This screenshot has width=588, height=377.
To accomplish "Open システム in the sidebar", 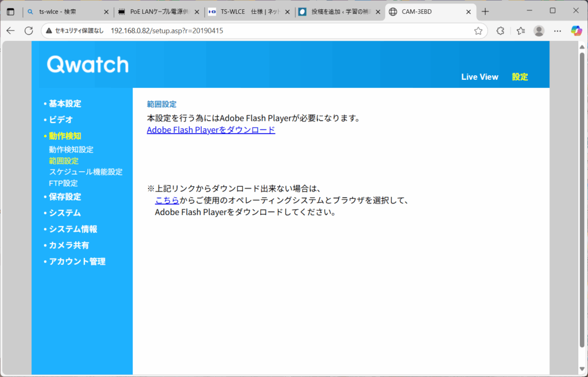I will pos(65,213).
